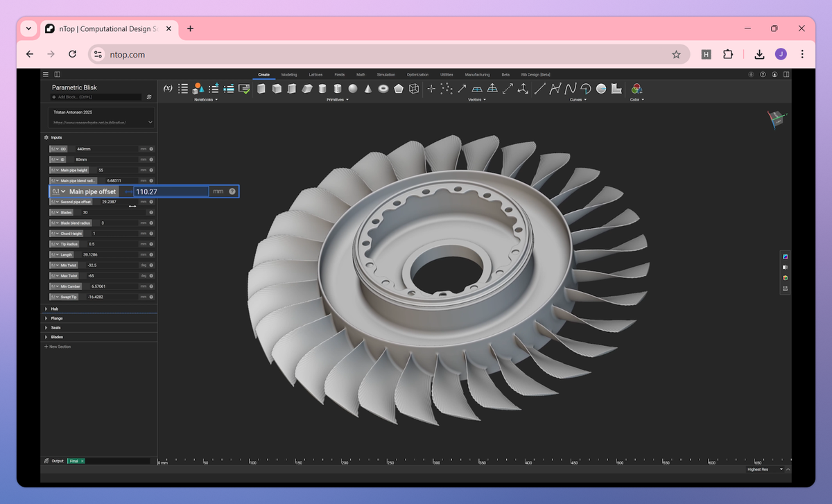Click help icon beside Main pipe offset
The image size is (832, 504).
pyautogui.click(x=232, y=191)
